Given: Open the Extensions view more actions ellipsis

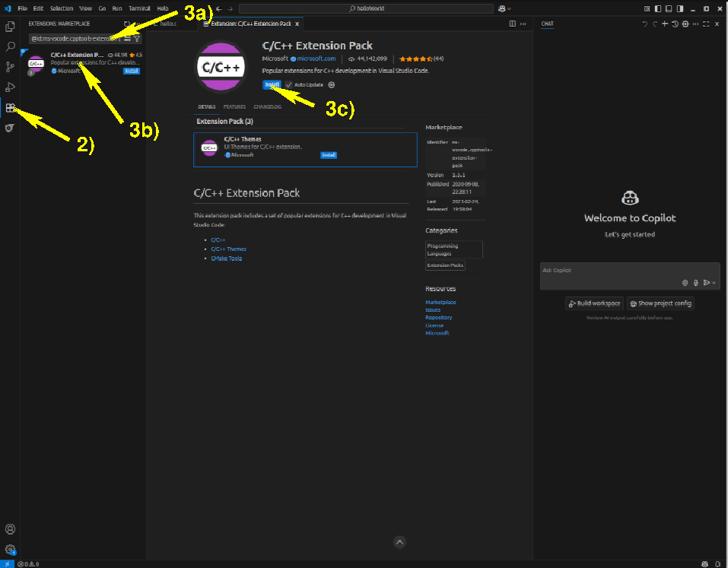Looking at the screenshot, I should point(138,24).
